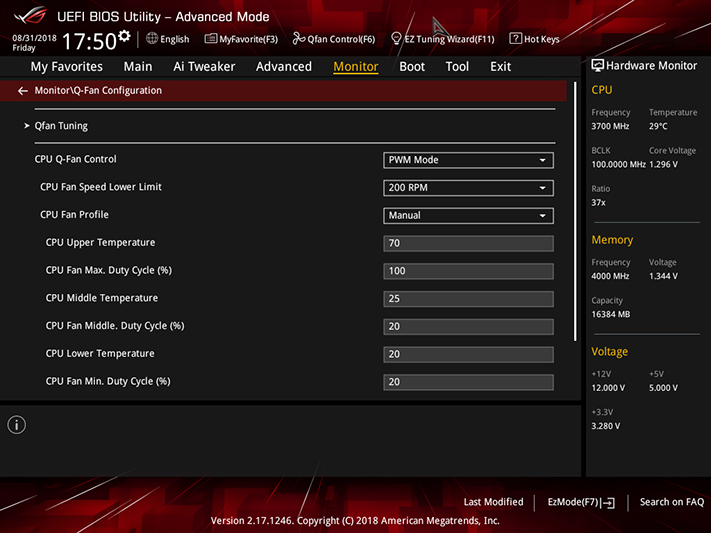The image size is (711, 533).
Task: Open the Exit tab
Action: pos(501,67)
